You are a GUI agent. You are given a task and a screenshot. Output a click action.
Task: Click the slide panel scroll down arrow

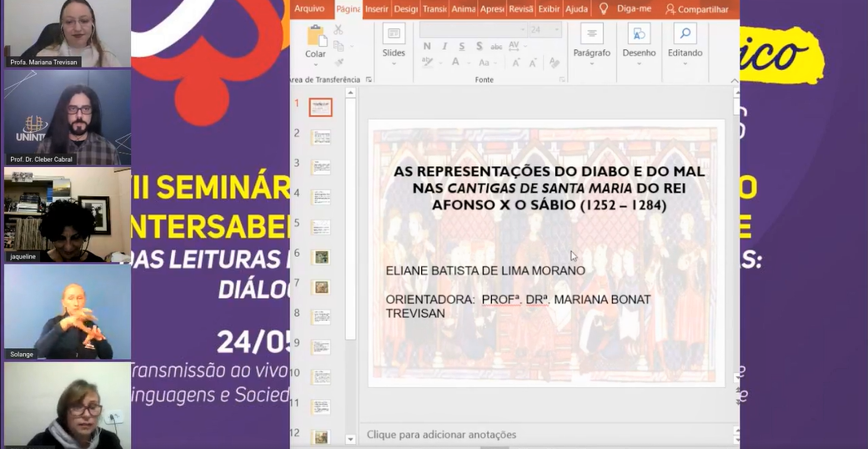click(350, 439)
